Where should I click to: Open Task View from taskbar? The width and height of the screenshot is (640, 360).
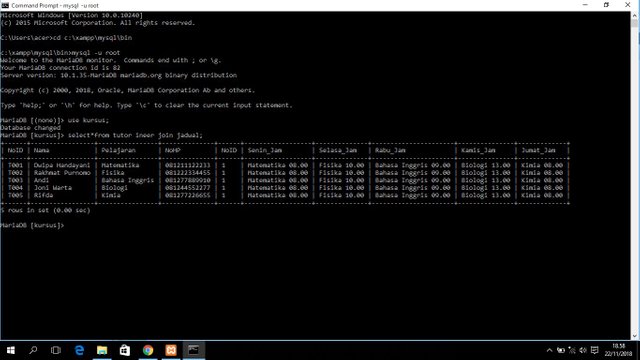tap(56, 350)
